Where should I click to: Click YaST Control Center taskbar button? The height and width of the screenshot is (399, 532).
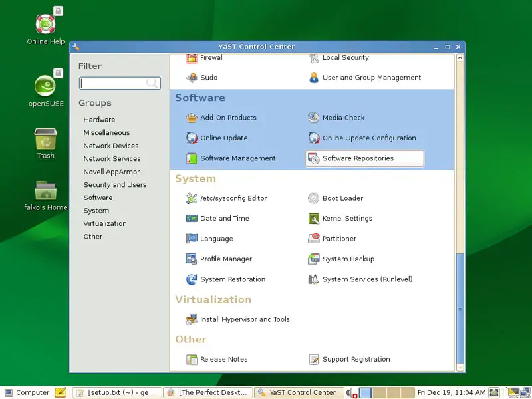coord(299,392)
